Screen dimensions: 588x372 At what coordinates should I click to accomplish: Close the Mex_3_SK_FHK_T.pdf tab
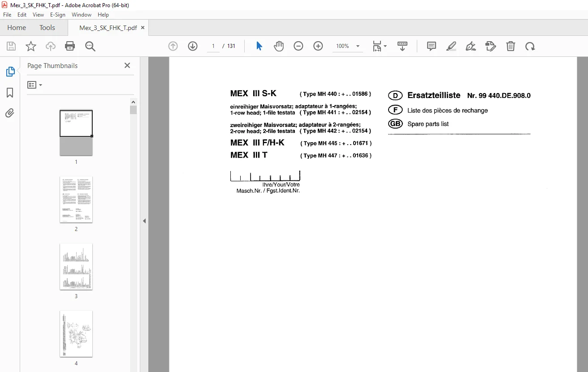pos(143,28)
